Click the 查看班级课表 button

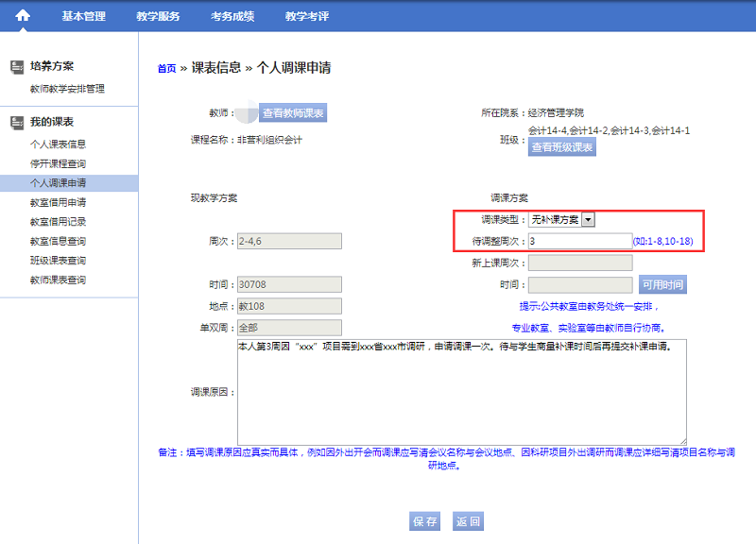click(x=562, y=147)
